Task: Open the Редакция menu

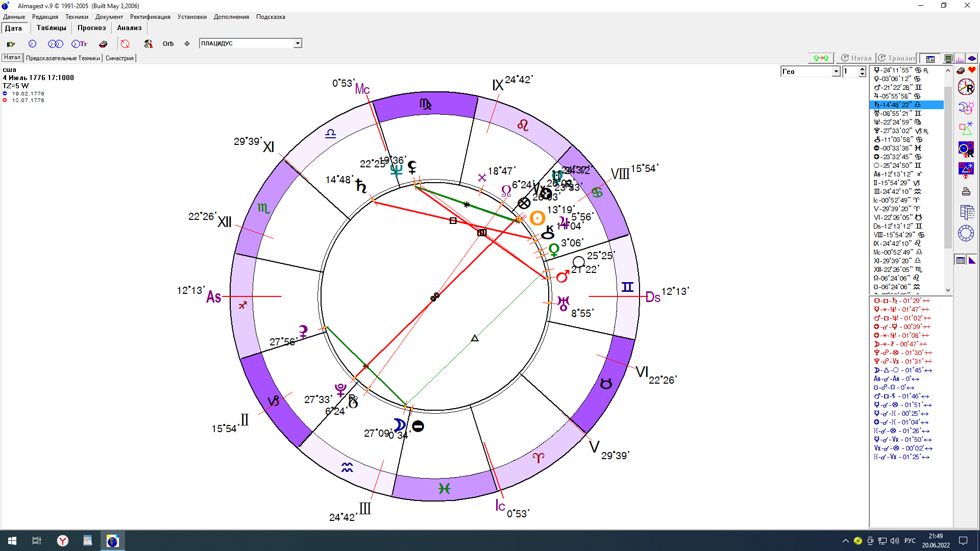Action: pos(45,17)
